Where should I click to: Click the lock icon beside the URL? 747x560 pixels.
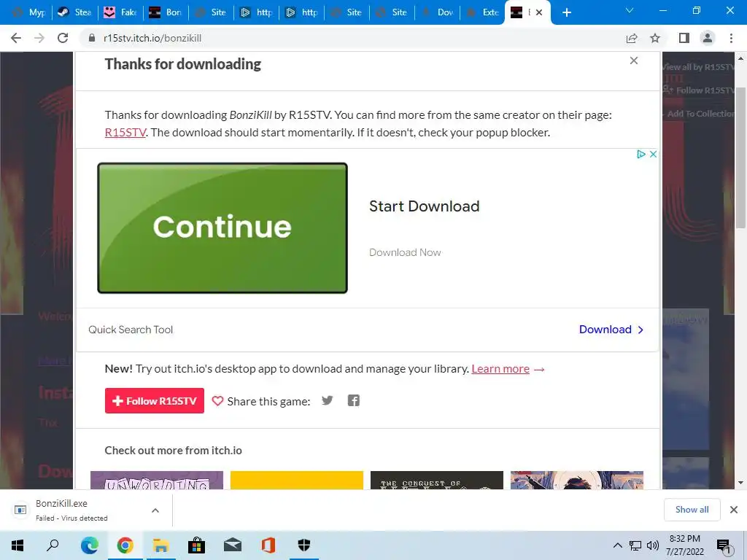click(92, 38)
